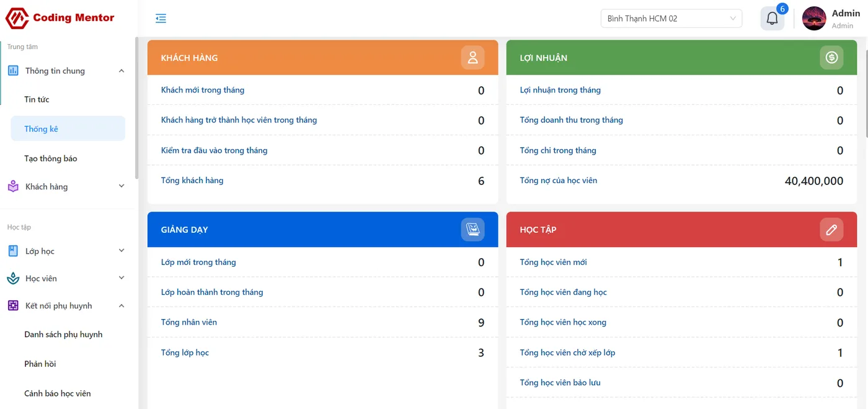Click the dollar icon on the LỢI NHUẬN card
Screen dimensions: 868x409
click(x=831, y=58)
